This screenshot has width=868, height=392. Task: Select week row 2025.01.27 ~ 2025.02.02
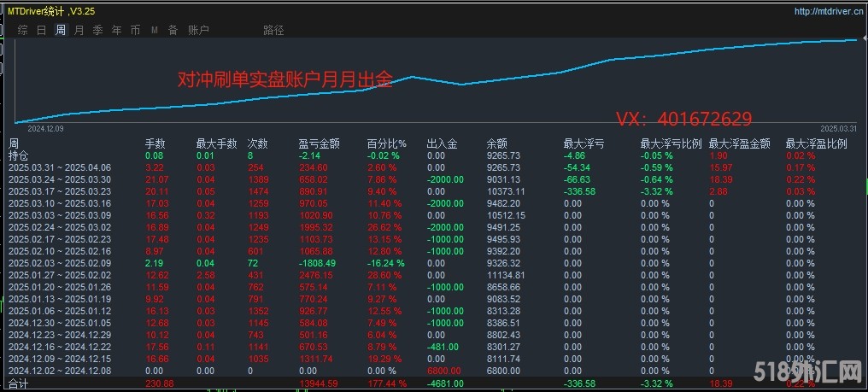[60, 275]
